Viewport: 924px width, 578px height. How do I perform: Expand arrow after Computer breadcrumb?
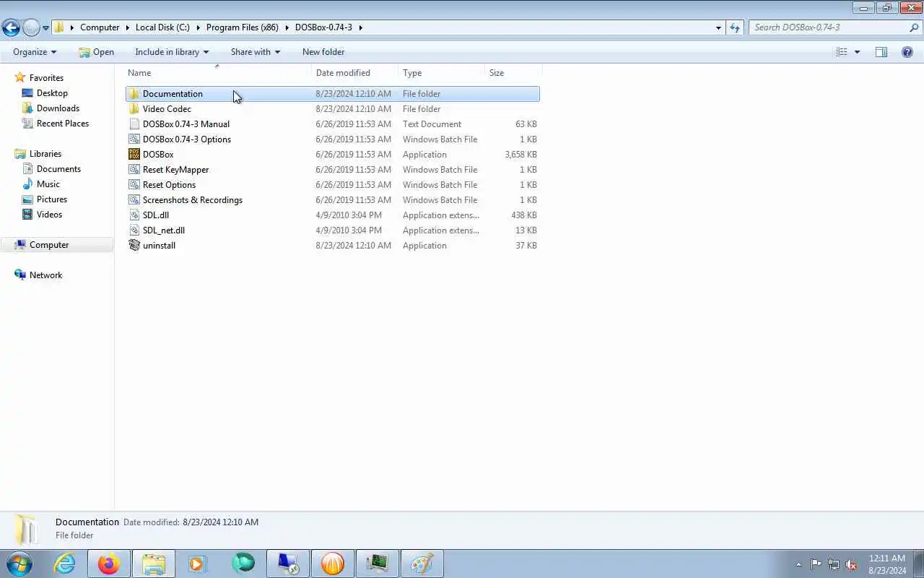point(127,27)
